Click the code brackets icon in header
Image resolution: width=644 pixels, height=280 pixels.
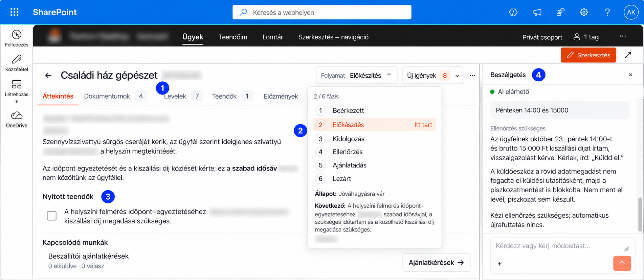[x=513, y=12]
